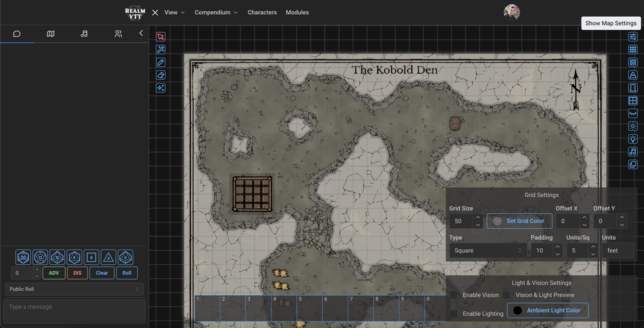Click the d20 dice icon
The image size is (644, 328).
[23, 257]
